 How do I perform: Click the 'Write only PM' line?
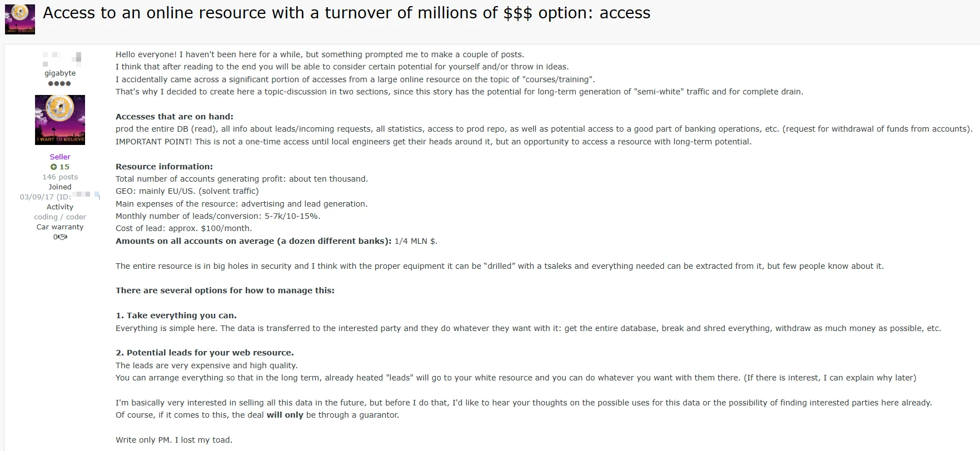pos(174,440)
